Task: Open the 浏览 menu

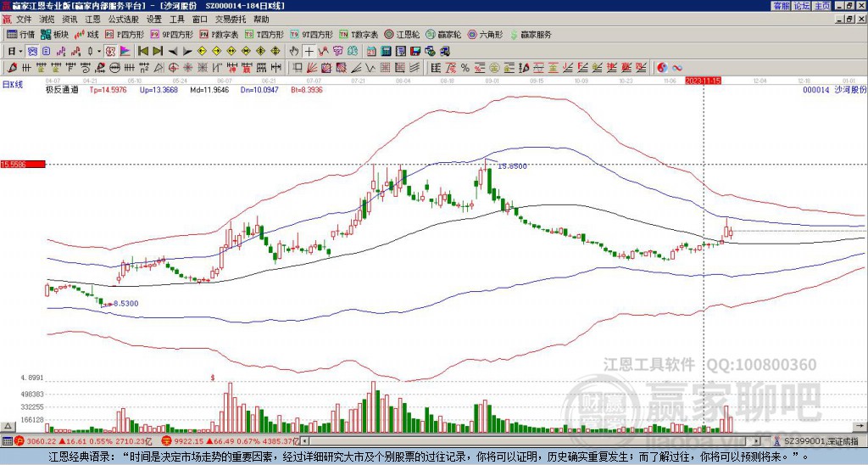Action: pos(47,20)
